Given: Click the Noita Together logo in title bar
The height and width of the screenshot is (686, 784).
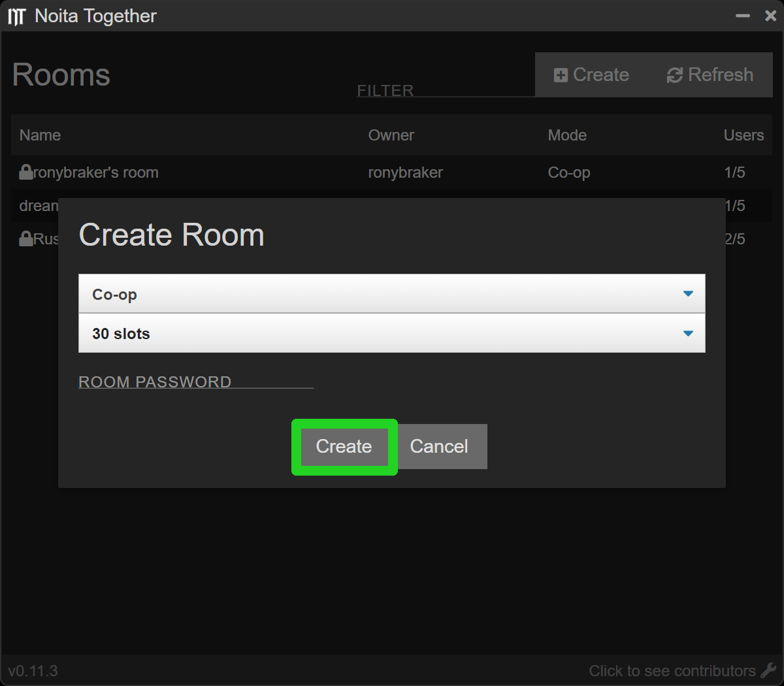Looking at the screenshot, I should click(x=16, y=15).
